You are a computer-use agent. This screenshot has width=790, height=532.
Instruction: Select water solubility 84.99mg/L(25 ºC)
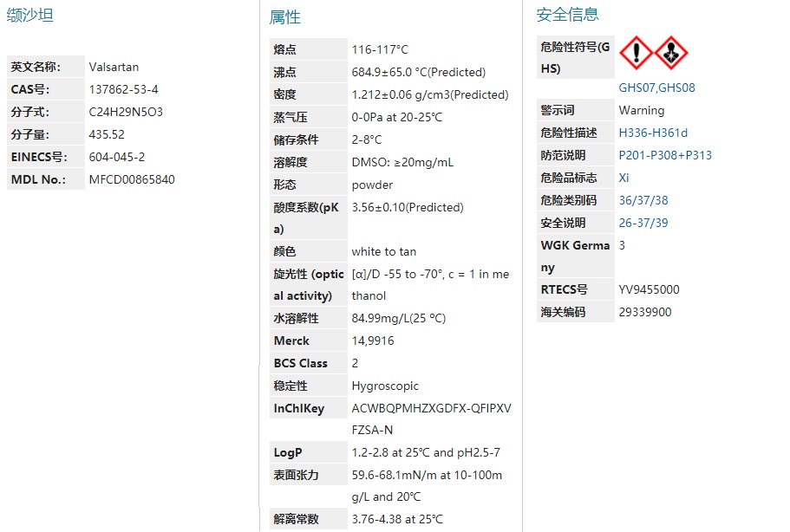[x=399, y=318]
